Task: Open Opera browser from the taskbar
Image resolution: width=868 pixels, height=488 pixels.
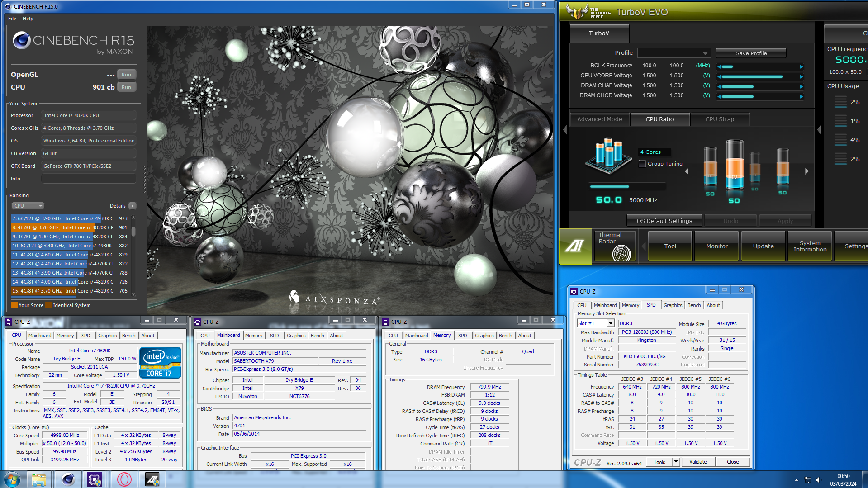Action: pyautogui.click(x=123, y=479)
